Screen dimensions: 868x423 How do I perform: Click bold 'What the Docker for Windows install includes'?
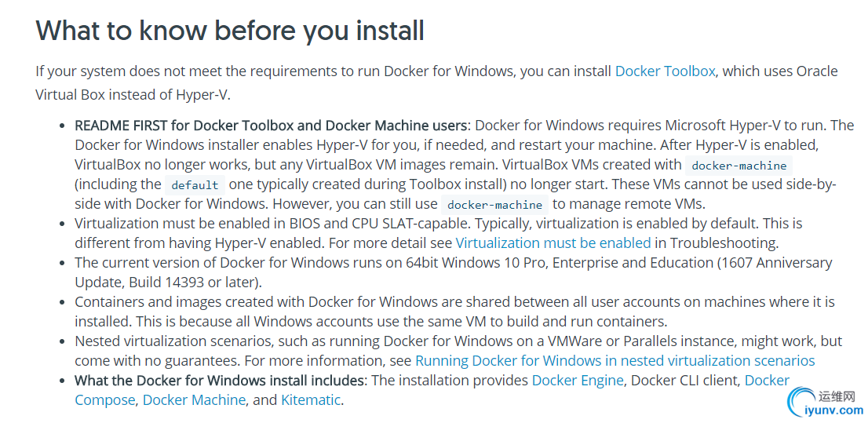pos(220,381)
